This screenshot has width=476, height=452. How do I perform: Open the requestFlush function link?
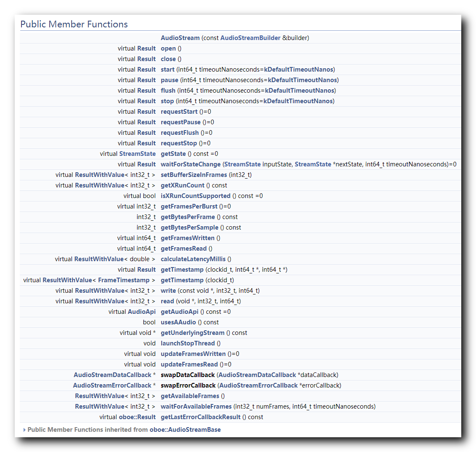tap(180, 133)
